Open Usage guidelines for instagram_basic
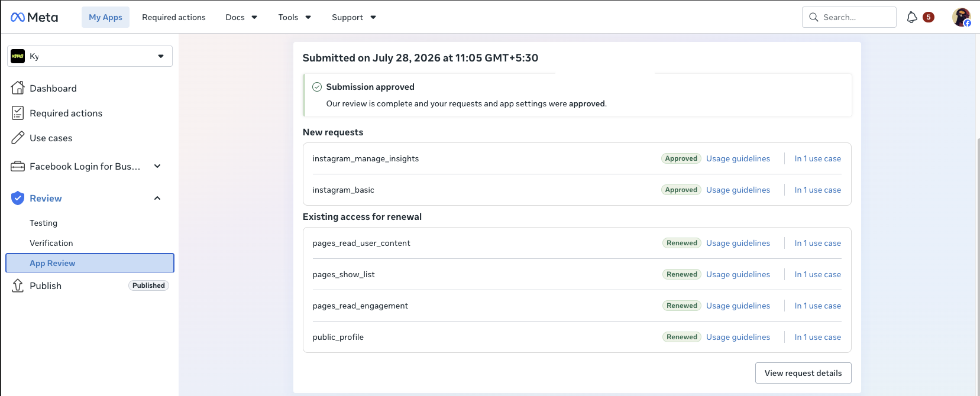The width and height of the screenshot is (980, 396). click(738, 190)
